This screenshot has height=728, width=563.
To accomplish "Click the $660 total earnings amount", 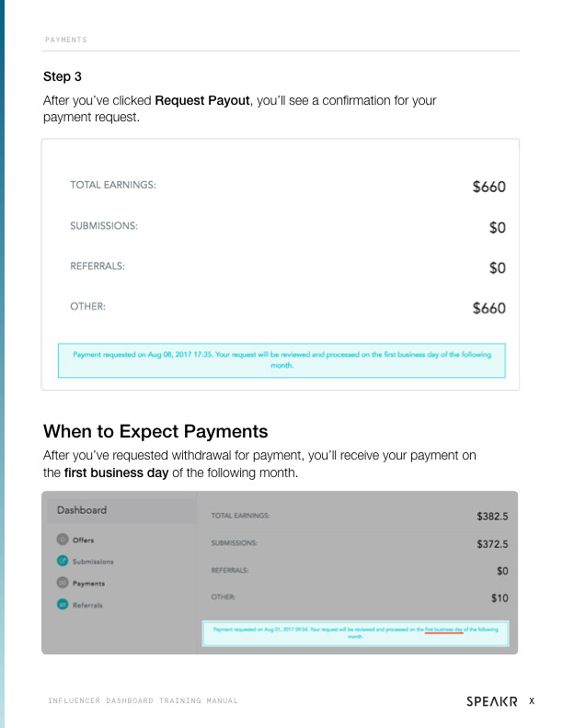I will point(489,187).
